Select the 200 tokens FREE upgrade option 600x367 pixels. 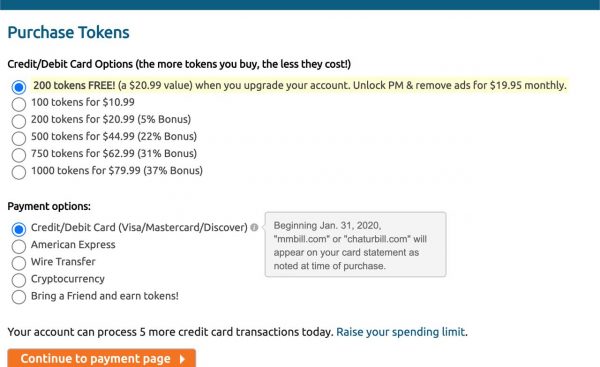click(x=19, y=87)
